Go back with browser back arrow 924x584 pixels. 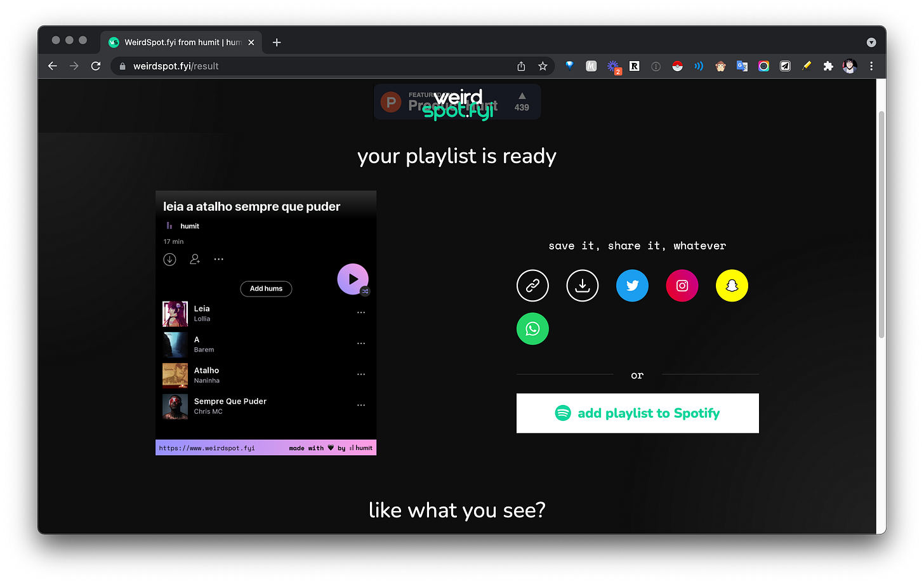(53, 66)
